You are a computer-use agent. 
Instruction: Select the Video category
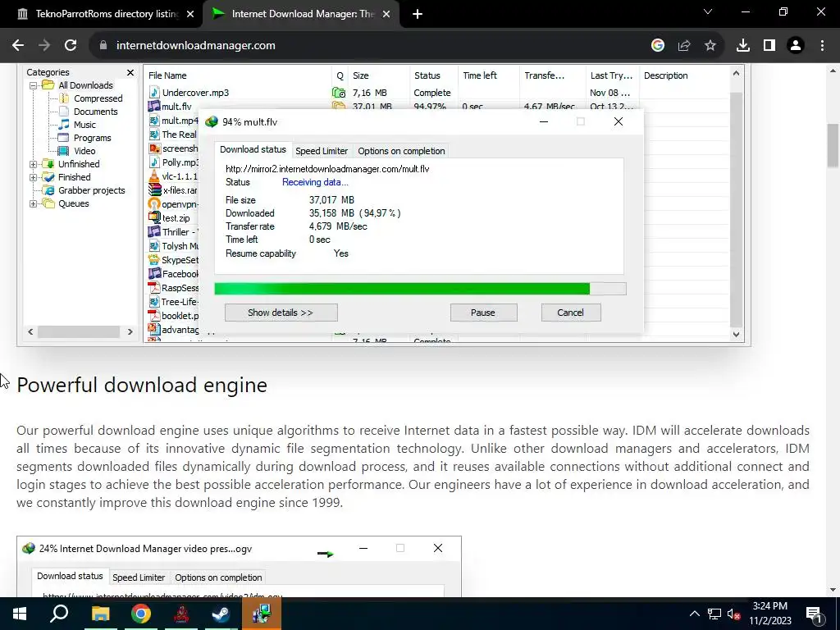[77, 151]
